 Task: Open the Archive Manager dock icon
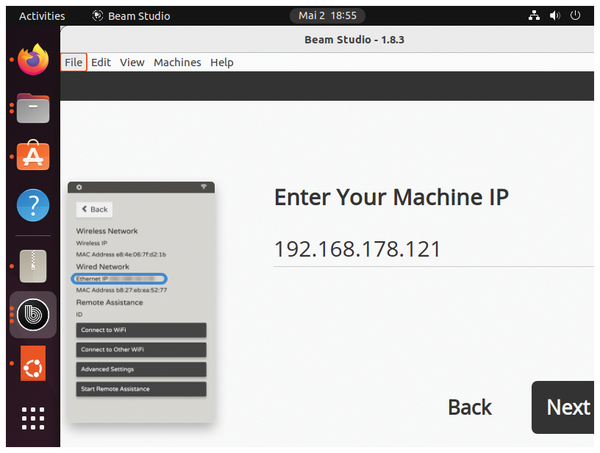tap(33, 266)
